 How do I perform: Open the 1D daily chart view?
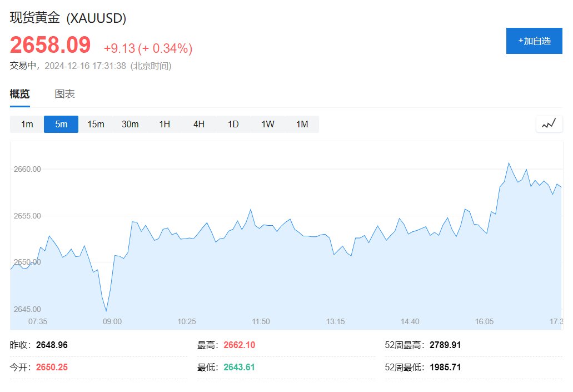(x=233, y=124)
